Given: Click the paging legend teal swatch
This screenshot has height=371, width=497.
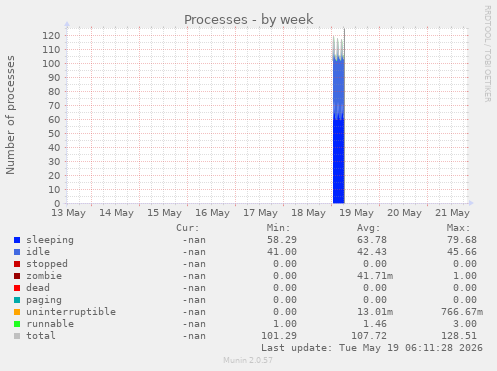Looking at the screenshot, I should click(x=17, y=300).
